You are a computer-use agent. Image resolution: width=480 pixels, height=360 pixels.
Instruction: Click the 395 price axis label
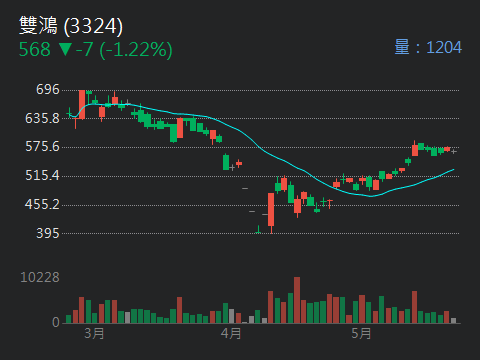[x=48, y=233]
